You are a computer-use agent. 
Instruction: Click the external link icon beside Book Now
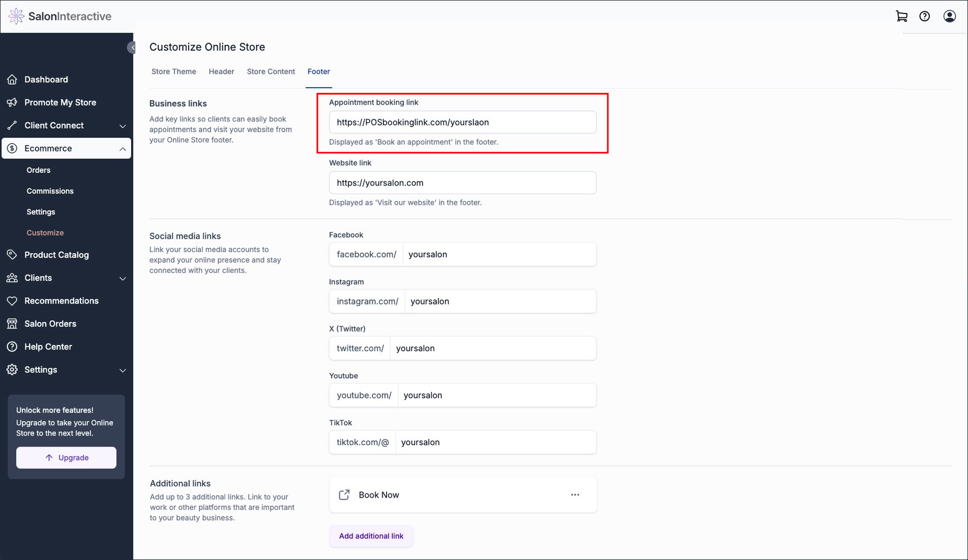tap(344, 495)
